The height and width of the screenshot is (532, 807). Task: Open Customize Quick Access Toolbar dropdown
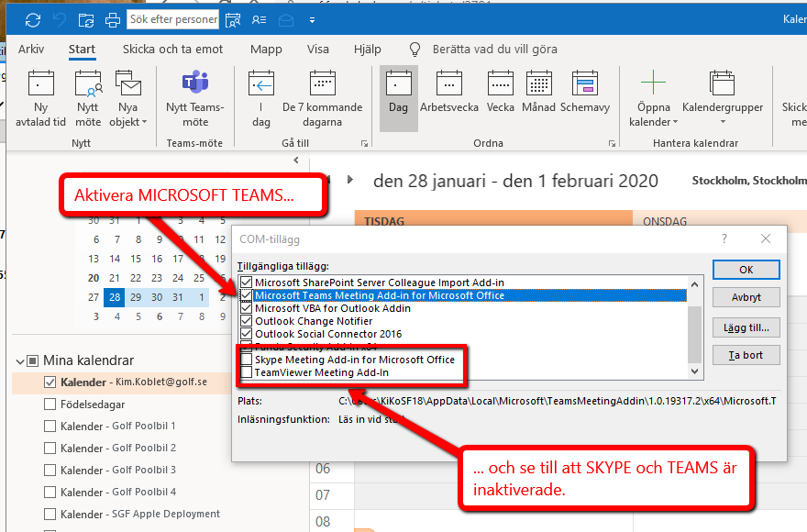312,20
